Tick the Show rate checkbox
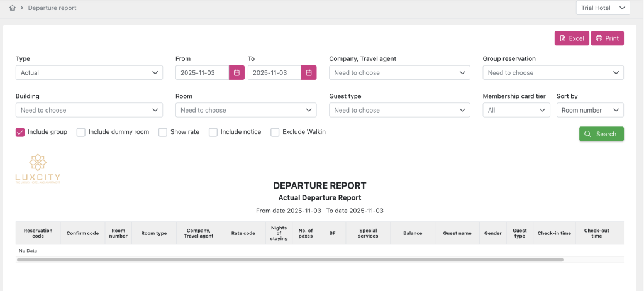This screenshot has width=644, height=291. (163, 132)
